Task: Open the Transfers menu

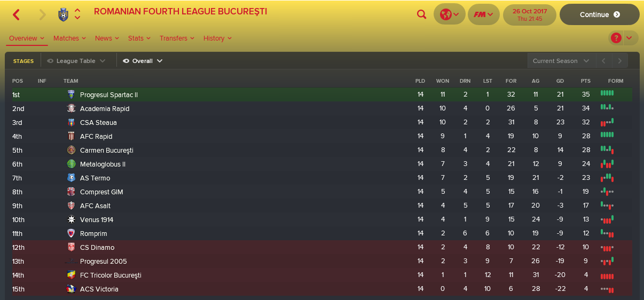Action: pos(177,38)
